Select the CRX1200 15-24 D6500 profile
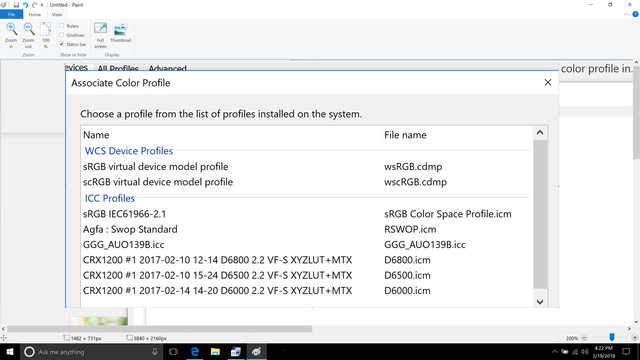 (x=218, y=275)
